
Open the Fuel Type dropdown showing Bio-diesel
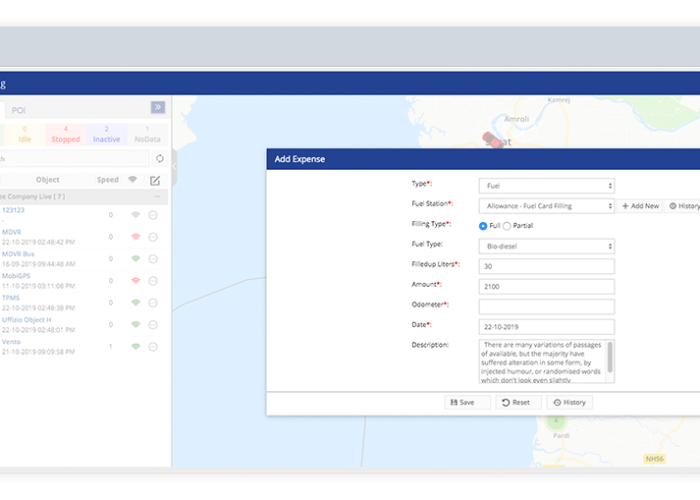tap(546, 246)
